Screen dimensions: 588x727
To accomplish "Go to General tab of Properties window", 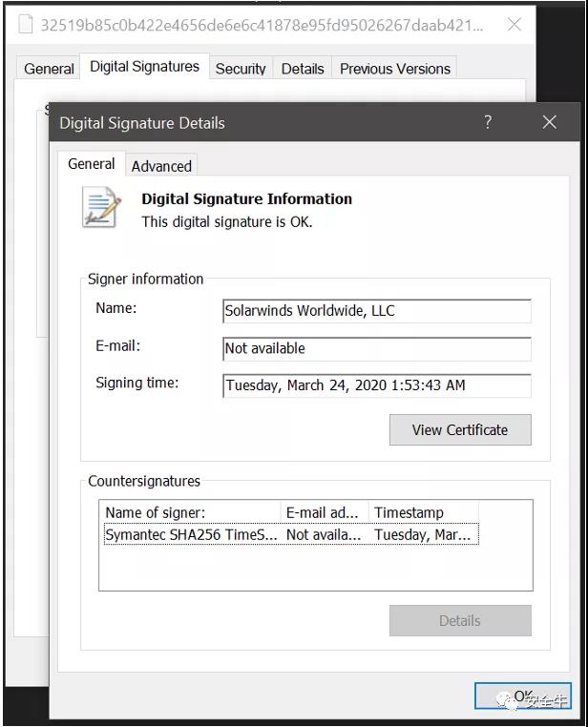I will [49, 69].
